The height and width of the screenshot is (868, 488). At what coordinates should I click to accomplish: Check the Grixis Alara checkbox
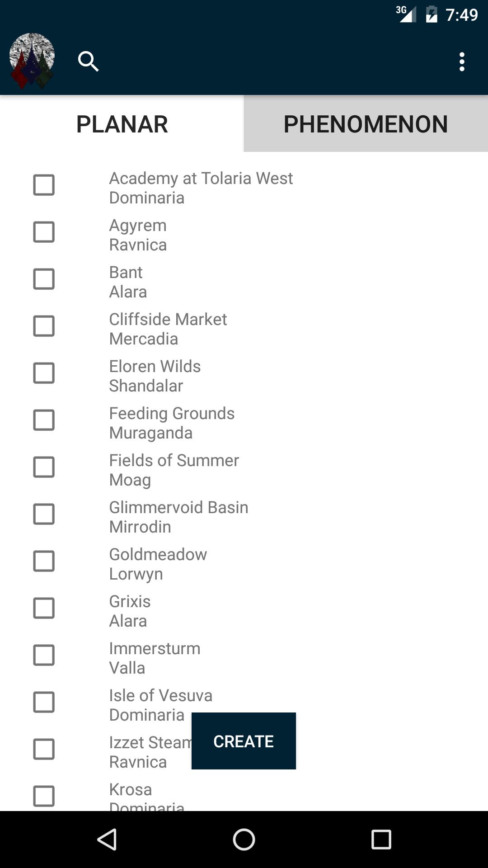(x=44, y=608)
